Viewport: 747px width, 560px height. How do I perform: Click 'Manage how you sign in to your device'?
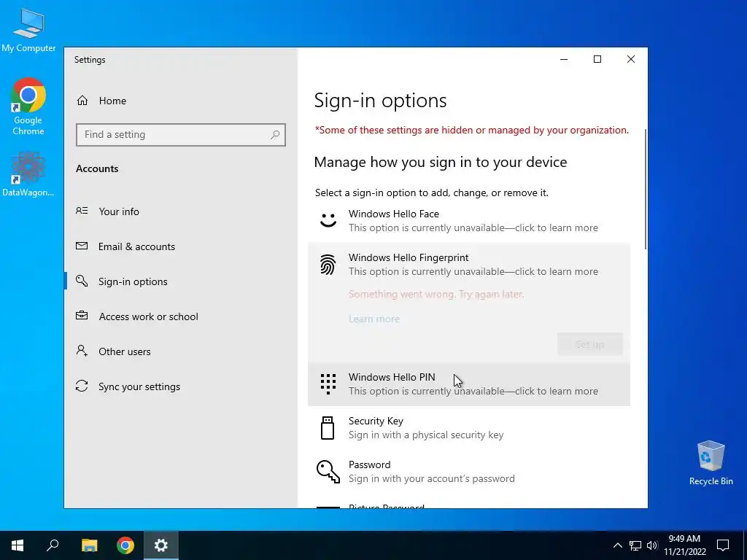441,163
